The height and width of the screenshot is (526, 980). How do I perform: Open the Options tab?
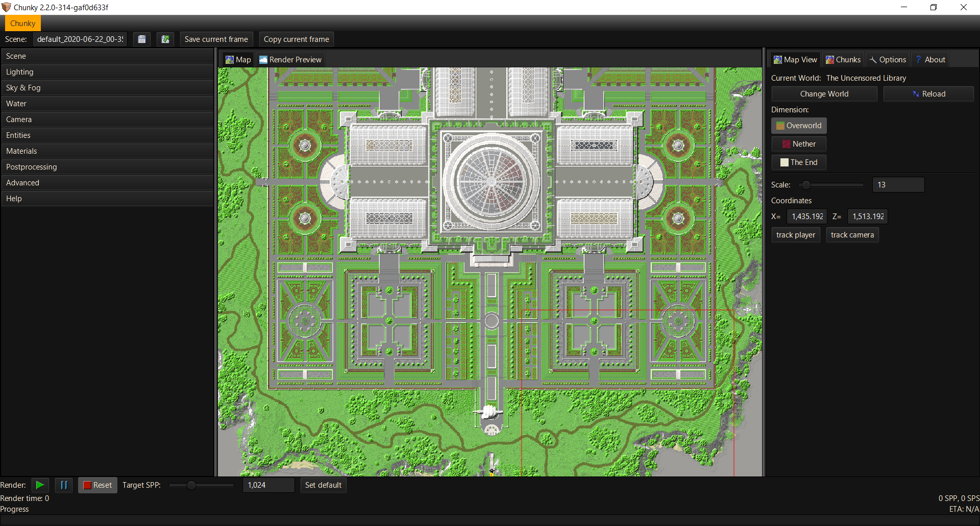(888, 60)
